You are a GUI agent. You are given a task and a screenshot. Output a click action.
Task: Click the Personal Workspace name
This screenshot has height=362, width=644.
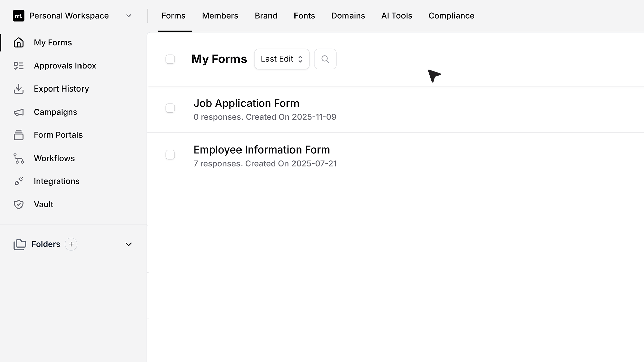(x=69, y=16)
